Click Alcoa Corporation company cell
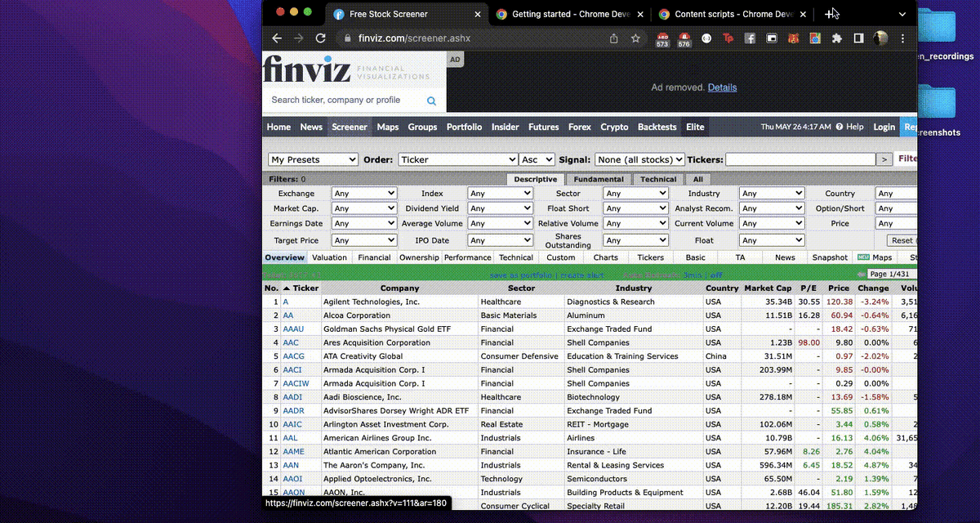The image size is (980, 523). point(357,315)
